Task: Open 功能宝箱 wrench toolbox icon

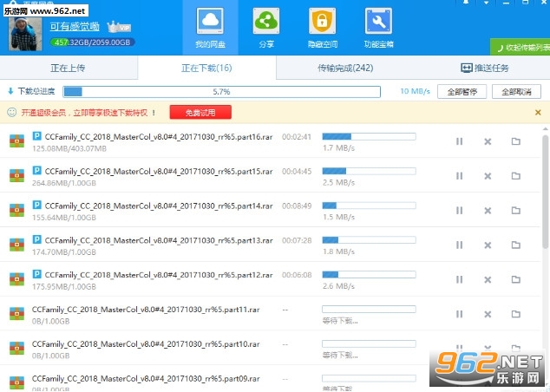Action: tap(378, 22)
